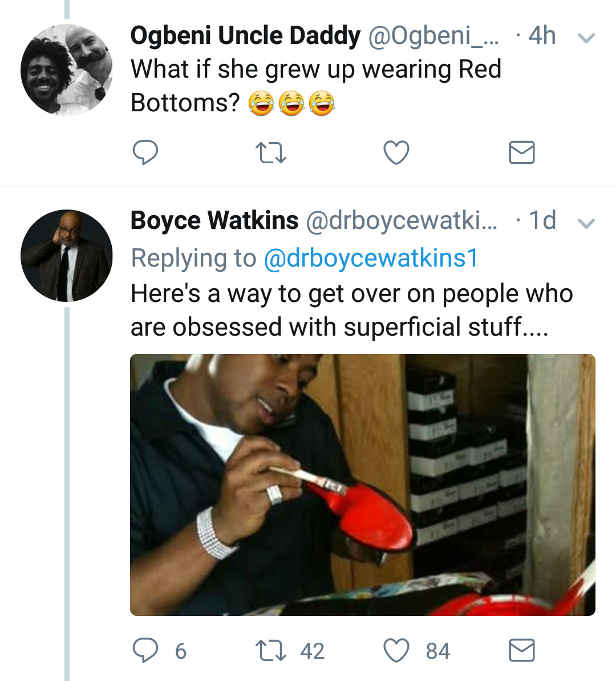The image size is (616, 681).
Task: Retweet Boyce Watkins' tweet with 42 retweets
Action: pos(290,651)
